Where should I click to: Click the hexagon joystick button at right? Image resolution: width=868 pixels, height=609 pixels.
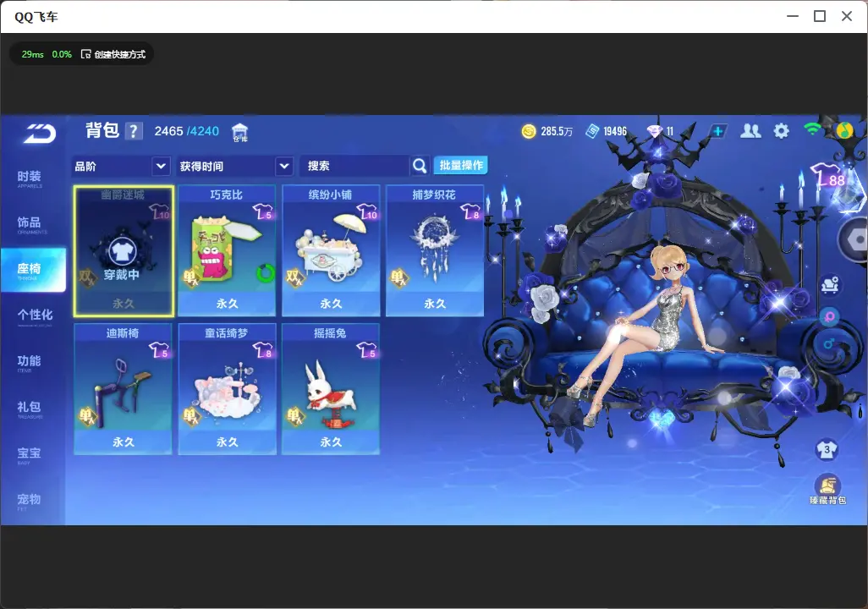point(854,239)
